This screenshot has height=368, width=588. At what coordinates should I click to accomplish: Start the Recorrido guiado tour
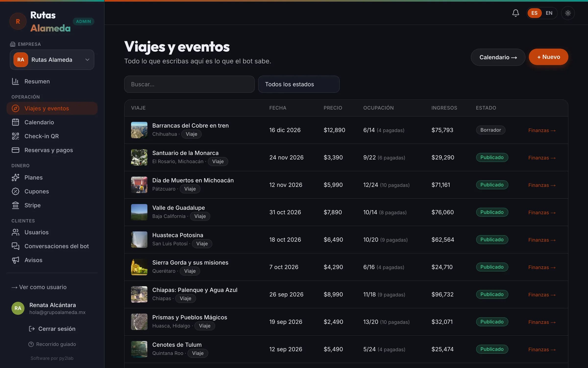[52, 344]
